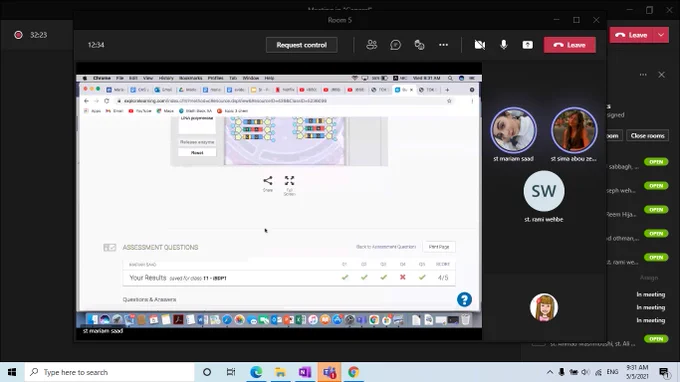680x382 pixels.
Task: Click the Close rooms button
Action: pos(647,136)
